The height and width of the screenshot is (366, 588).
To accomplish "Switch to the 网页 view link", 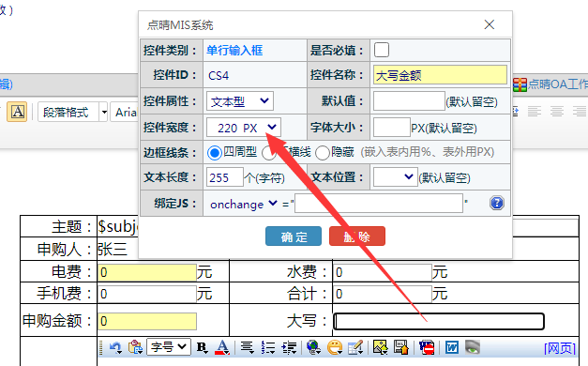I will tap(560, 348).
